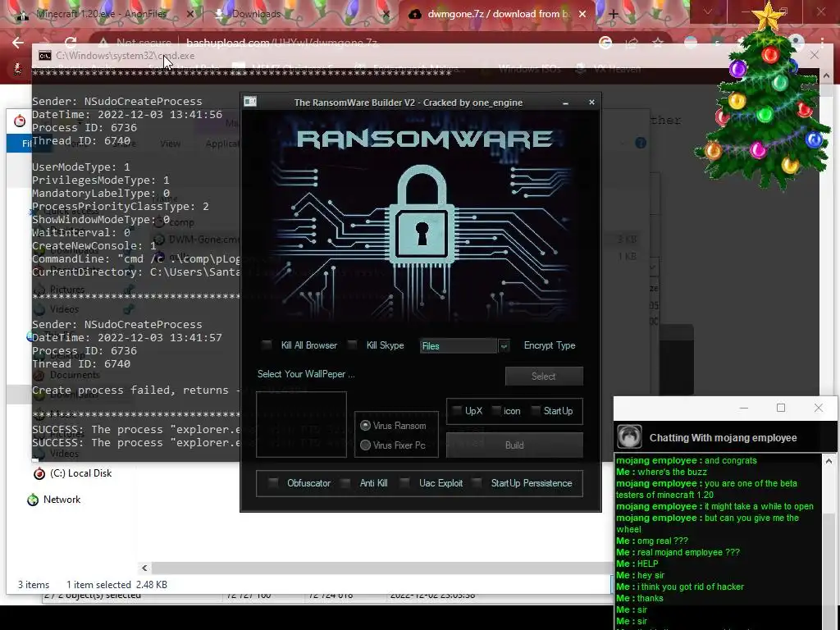Image resolution: width=840 pixels, height=630 pixels.
Task: Bookmark this page with the star icon
Action: coord(658,43)
